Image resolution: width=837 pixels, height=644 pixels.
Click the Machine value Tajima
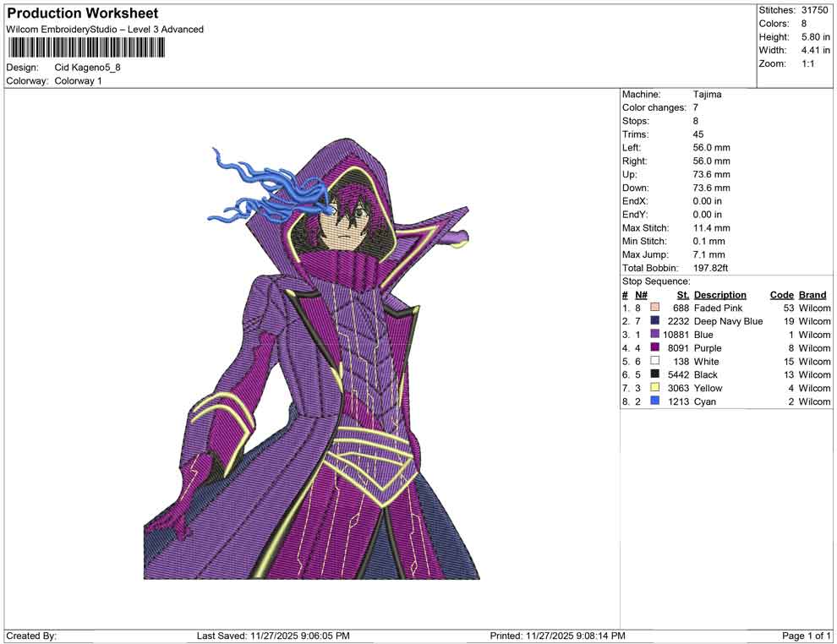[708, 95]
